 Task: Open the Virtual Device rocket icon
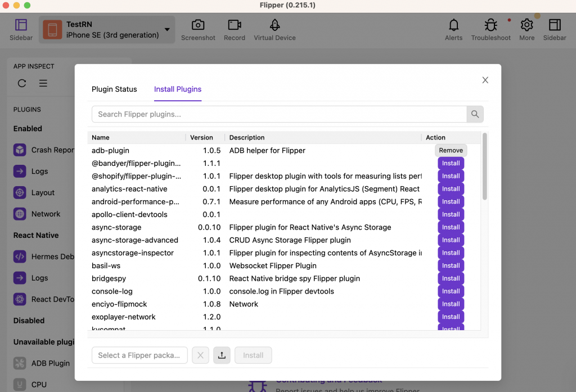[x=274, y=25]
